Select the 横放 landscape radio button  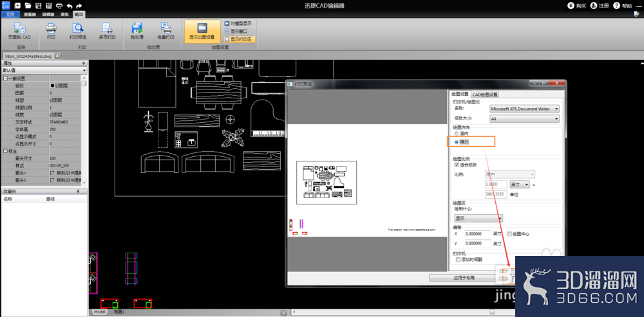click(x=457, y=142)
